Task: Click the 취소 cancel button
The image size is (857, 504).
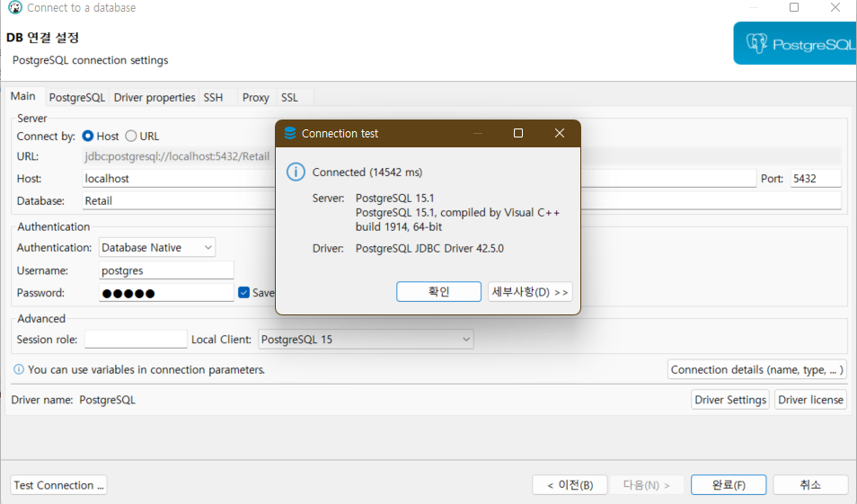Action: tap(810, 485)
